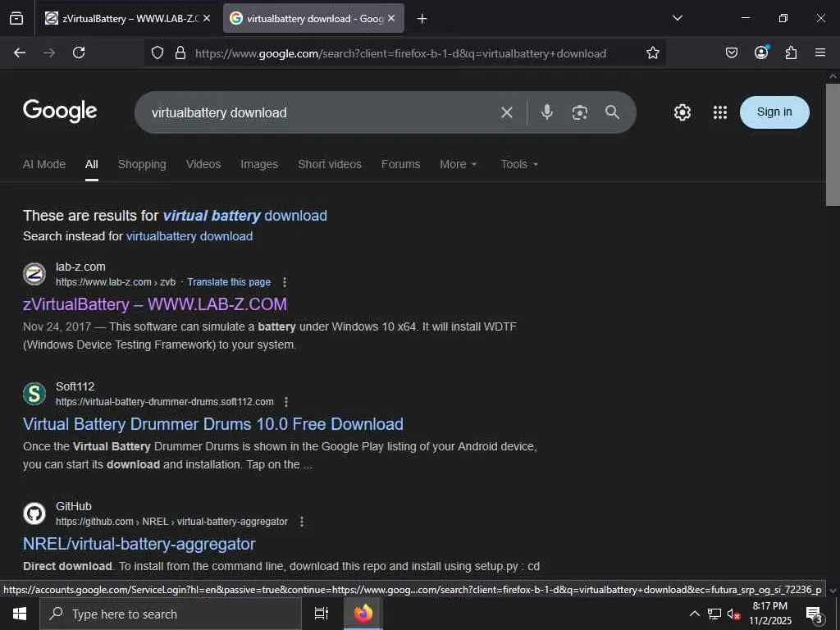Screen dimensions: 840x630
Task: Click the Soft112 site favicon
Action: 34,394
